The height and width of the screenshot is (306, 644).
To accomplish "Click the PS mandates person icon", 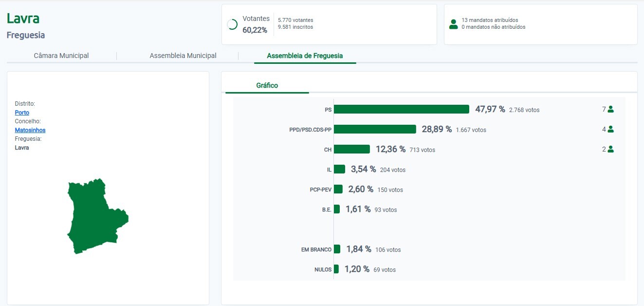I will pyautogui.click(x=610, y=110).
